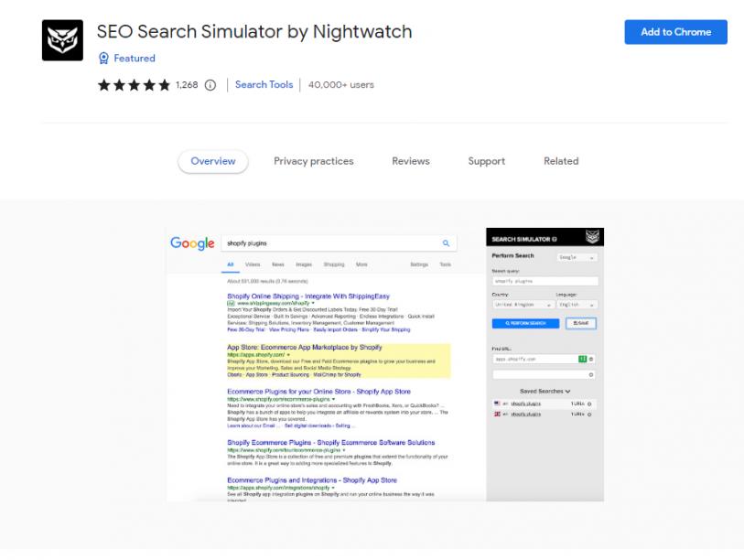Click the blue PERFORM SEARCH button
The image size is (744, 560).
pos(525,323)
